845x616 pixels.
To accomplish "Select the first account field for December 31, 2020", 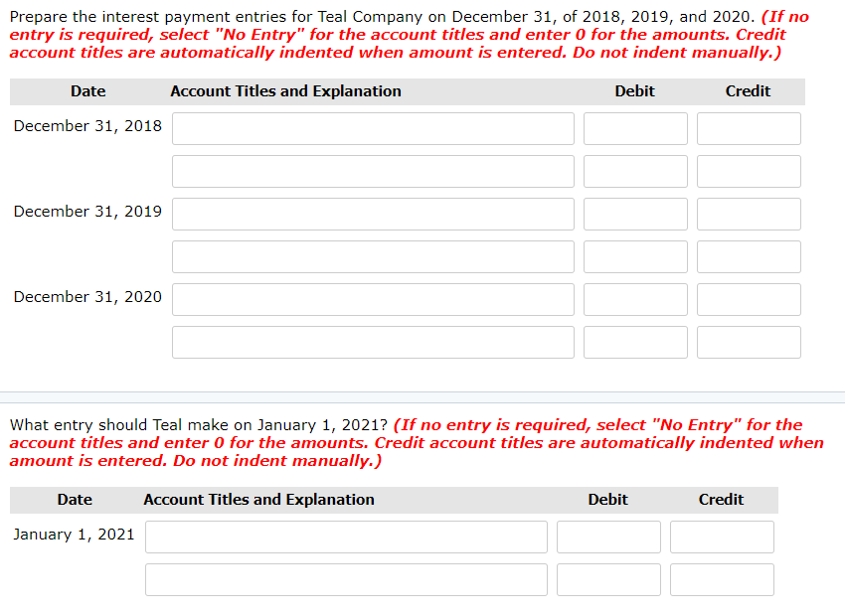I will click(x=373, y=298).
